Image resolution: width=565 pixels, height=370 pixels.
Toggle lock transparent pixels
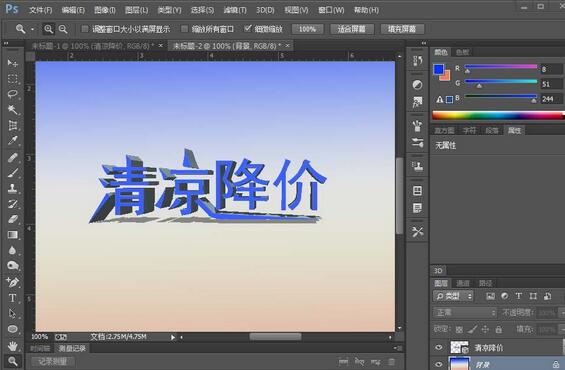click(x=459, y=329)
